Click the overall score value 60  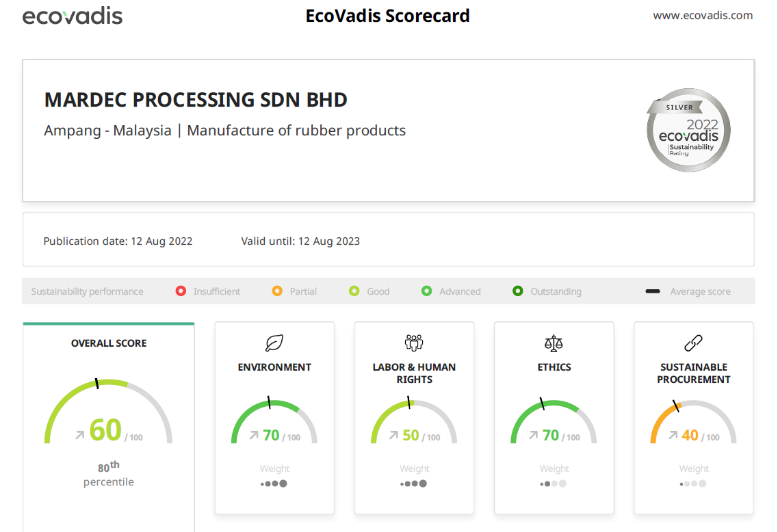105,430
